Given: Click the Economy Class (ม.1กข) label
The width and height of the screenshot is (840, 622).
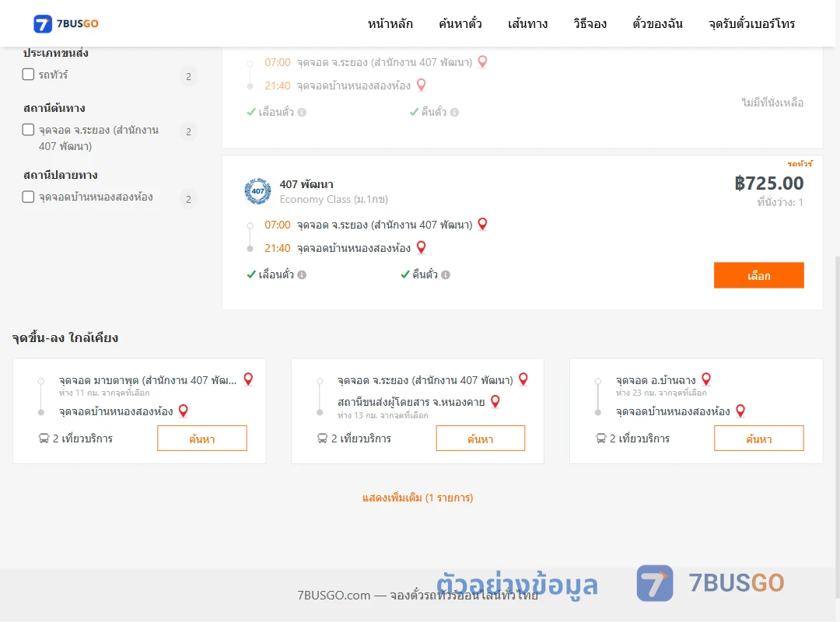Looking at the screenshot, I should 334,199.
